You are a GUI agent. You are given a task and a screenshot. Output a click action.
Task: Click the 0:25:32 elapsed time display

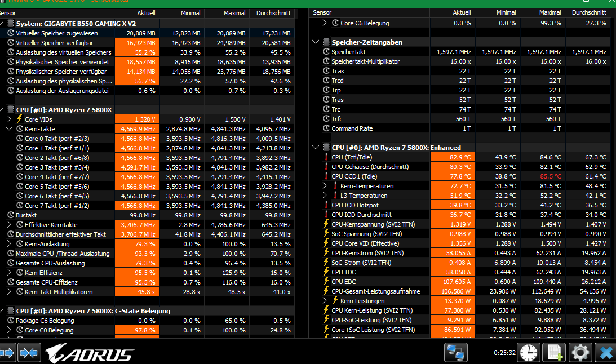point(504,353)
